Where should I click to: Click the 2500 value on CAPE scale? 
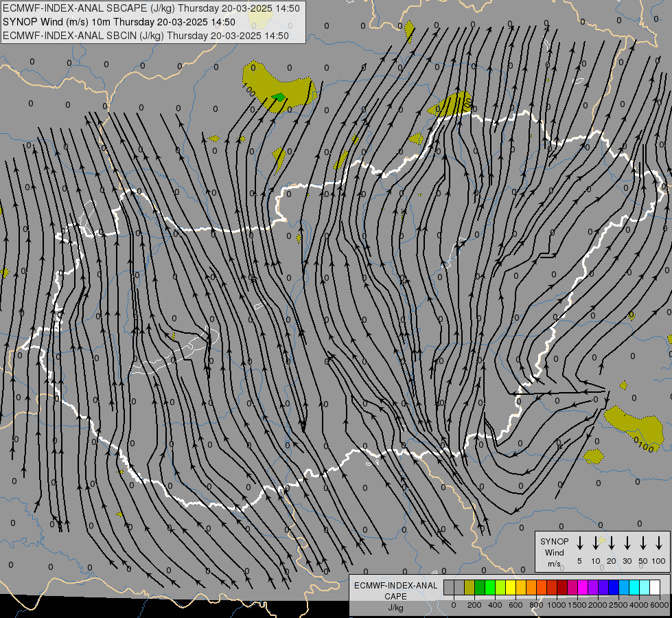click(618, 605)
